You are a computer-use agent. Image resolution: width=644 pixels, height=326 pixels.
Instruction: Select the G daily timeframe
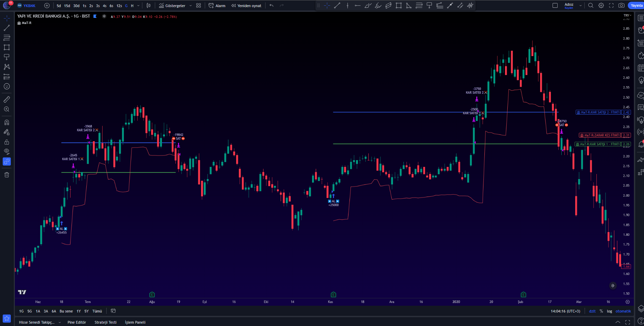click(x=127, y=6)
